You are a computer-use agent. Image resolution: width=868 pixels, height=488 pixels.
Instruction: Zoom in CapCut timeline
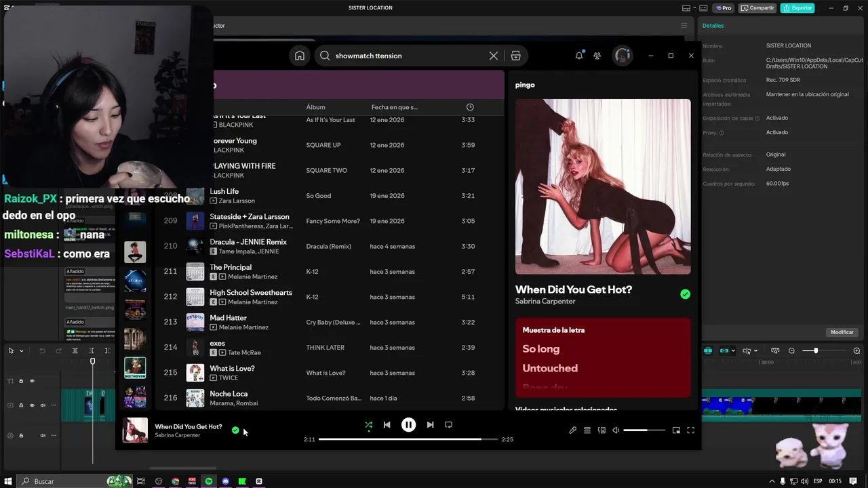coord(856,350)
